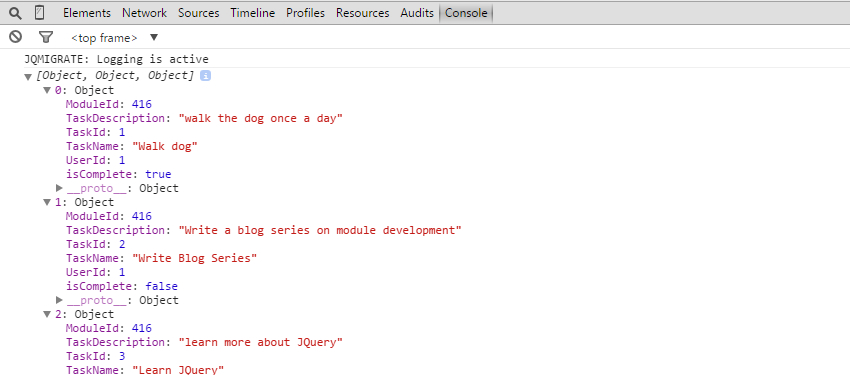The height and width of the screenshot is (375, 850).
Task: Click the TaskId: 1 property
Action: (x=96, y=132)
